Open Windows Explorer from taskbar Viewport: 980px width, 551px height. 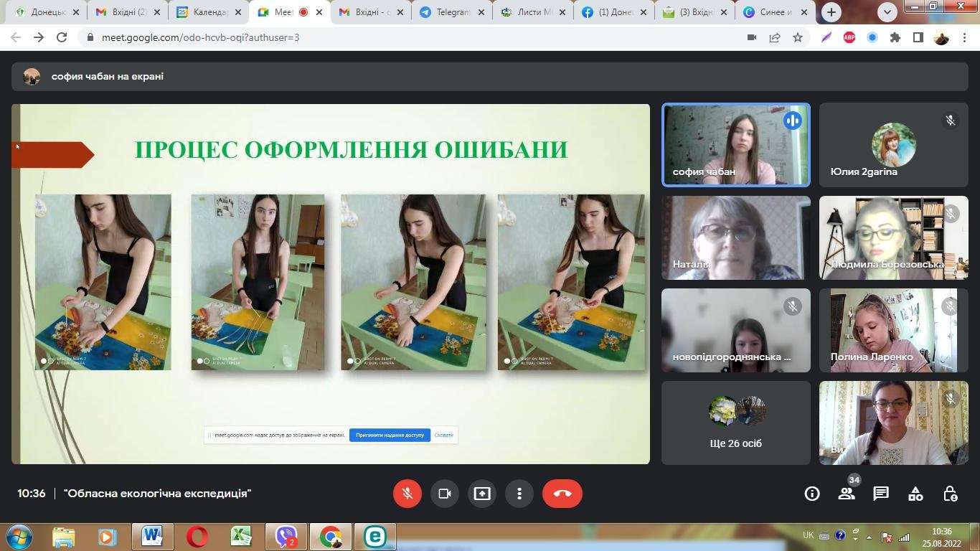click(63, 537)
